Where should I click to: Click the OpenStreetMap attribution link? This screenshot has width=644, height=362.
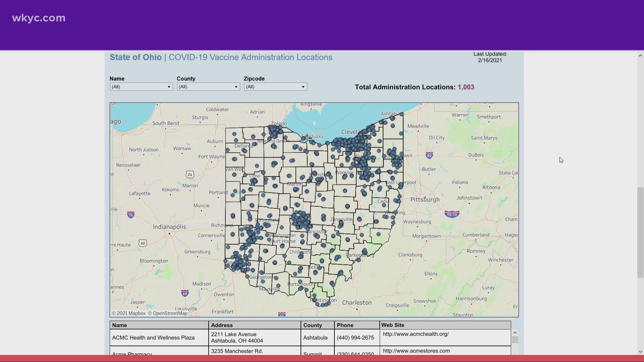tap(168, 313)
